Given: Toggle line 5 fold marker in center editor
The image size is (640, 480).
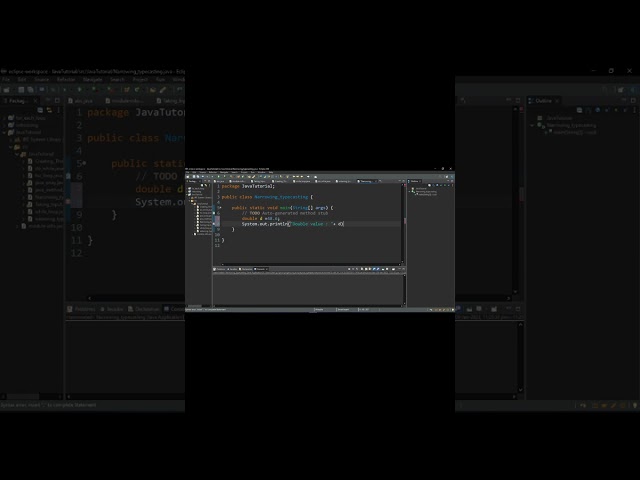Looking at the screenshot, I should [220, 207].
